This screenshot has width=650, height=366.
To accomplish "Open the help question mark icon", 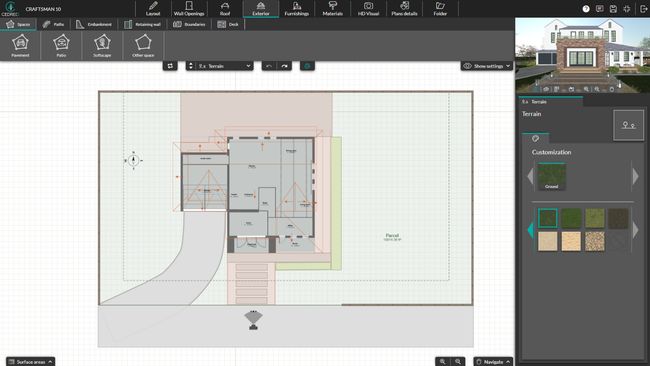I will pyautogui.click(x=586, y=9).
